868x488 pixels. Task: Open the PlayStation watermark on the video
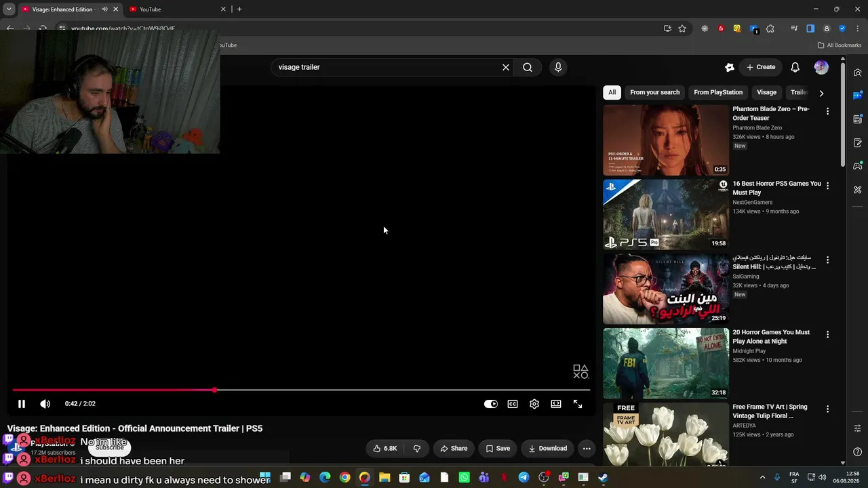click(580, 371)
